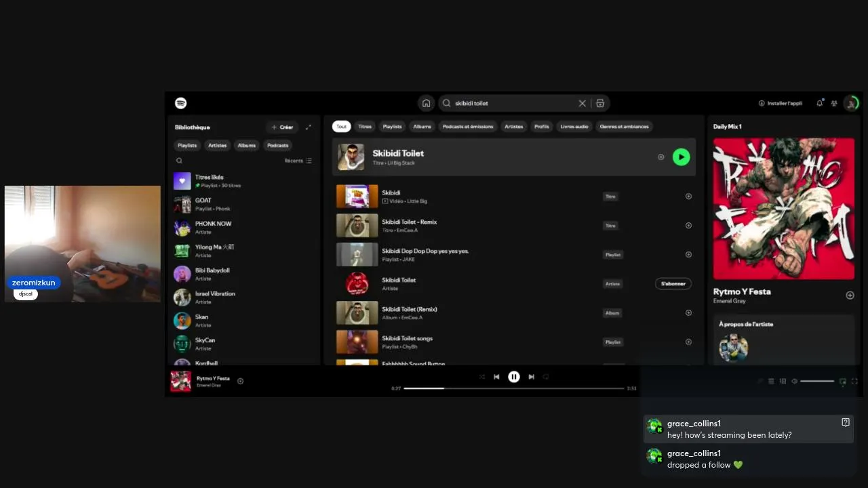Pause the current track
Image resolution: width=868 pixels, height=488 pixels.
(x=514, y=377)
